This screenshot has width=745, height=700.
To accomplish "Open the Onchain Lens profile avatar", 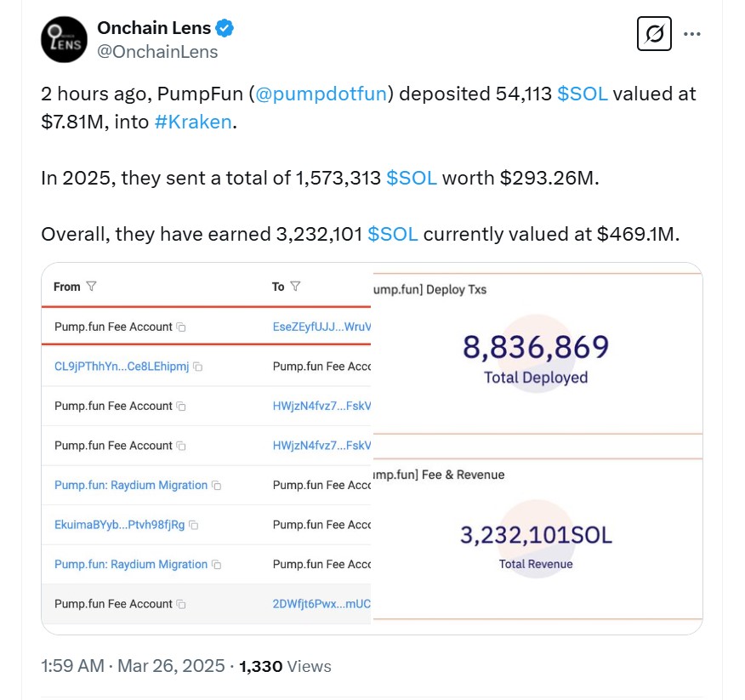I will [64, 39].
